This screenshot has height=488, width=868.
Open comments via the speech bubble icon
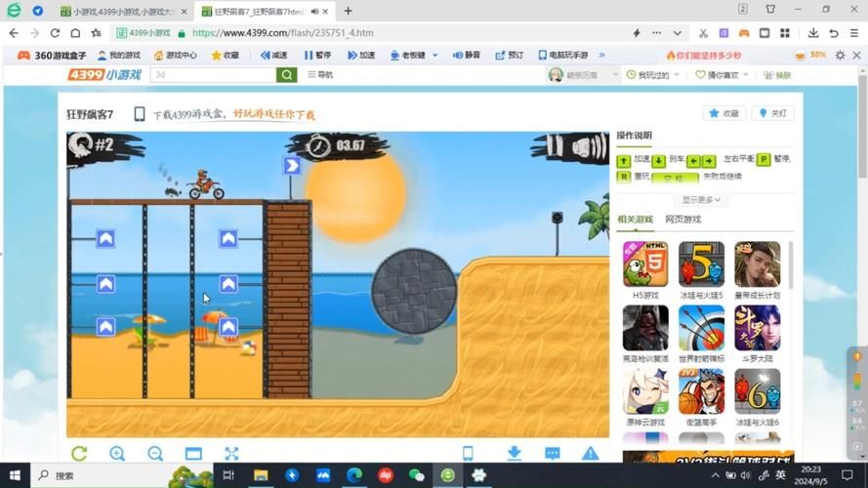point(553,454)
